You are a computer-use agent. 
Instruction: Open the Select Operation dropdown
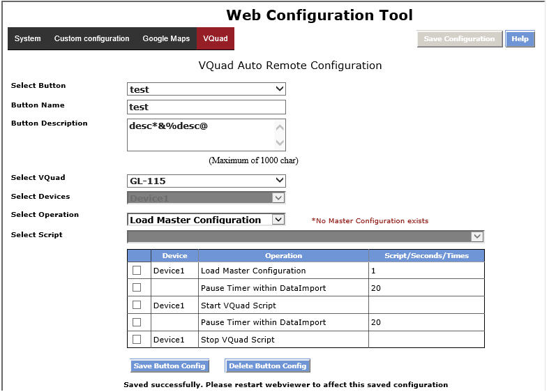coord(206,220)
